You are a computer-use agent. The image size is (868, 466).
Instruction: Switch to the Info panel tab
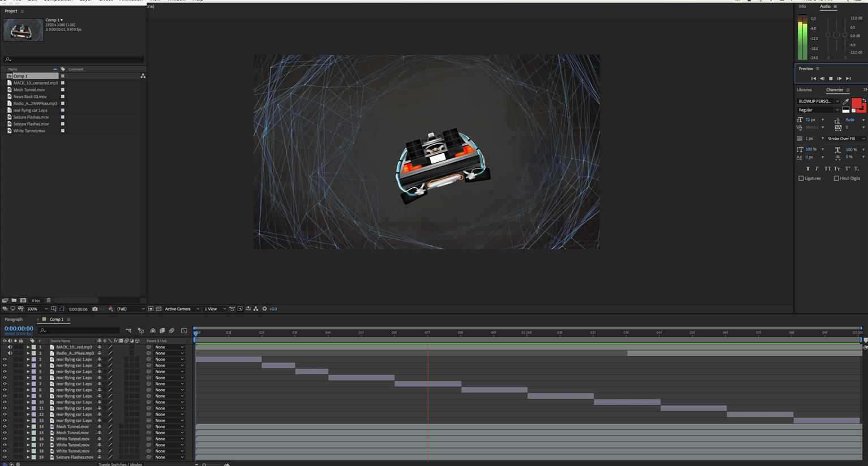click(802, 7)
